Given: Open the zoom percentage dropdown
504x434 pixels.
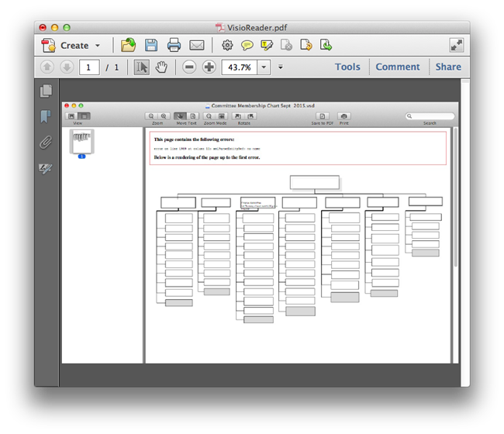Looking at the screenshot, I should [x=264, y=67].
